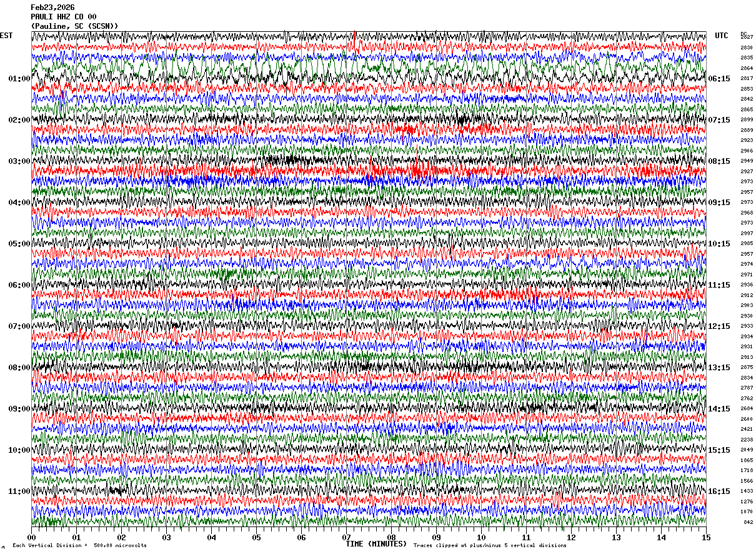Image resolution: width=756 pixels, height=554 pixels.
Task: Click the station code PAULI HHZ CO 00
Action: [64, 17]
